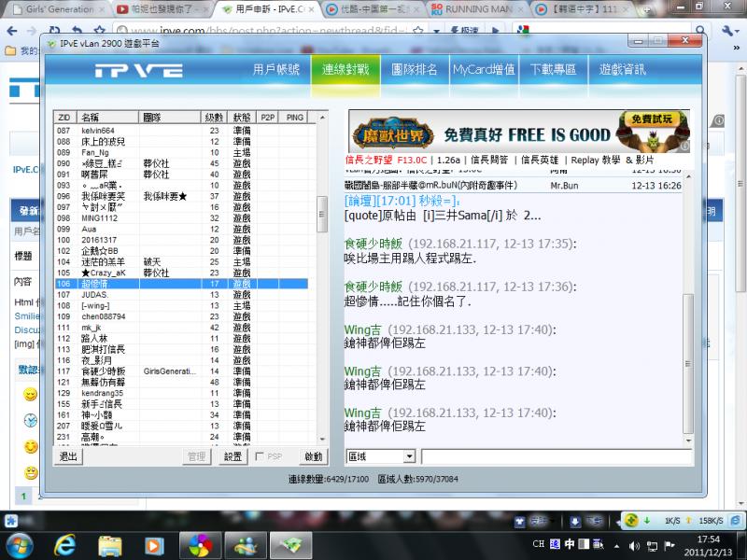Click the chat panel scrollbar thumb
This screenshot has width=747, height=560.
tap(687, 363)
